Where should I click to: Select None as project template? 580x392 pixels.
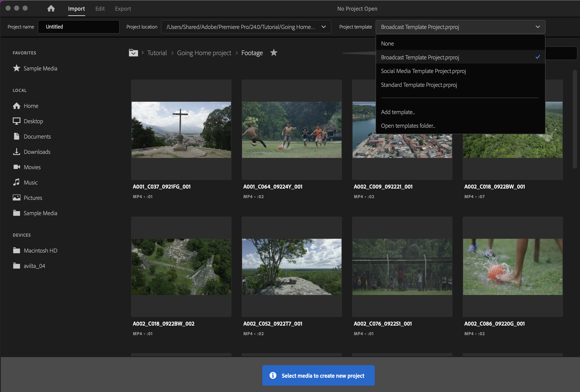click(x=387, y=44)
